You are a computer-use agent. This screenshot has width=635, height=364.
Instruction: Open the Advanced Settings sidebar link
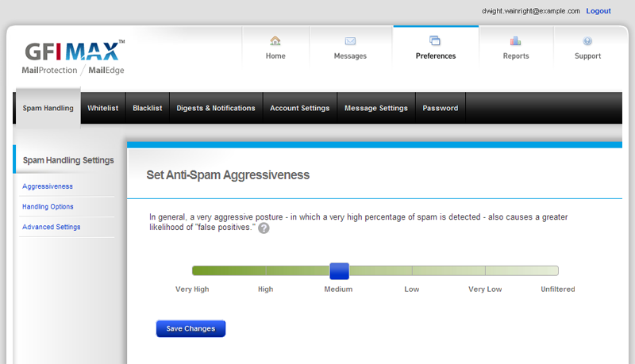tap(51, 227)
